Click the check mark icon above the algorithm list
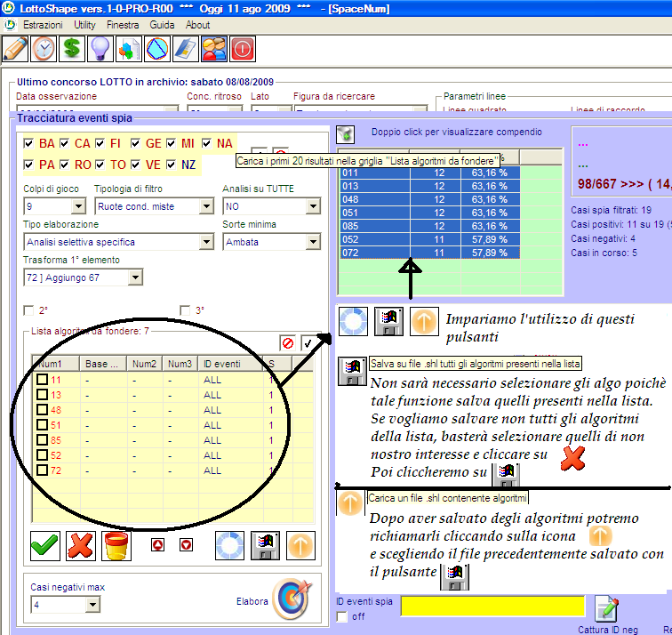The height and width of the screenshot is (635, 672). click(308, 343)
